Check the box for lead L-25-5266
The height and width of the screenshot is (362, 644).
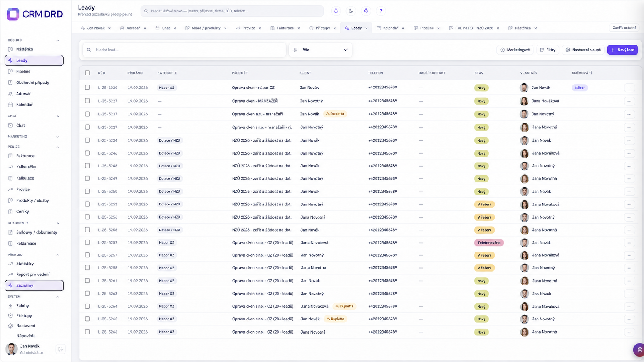[87, 332]
